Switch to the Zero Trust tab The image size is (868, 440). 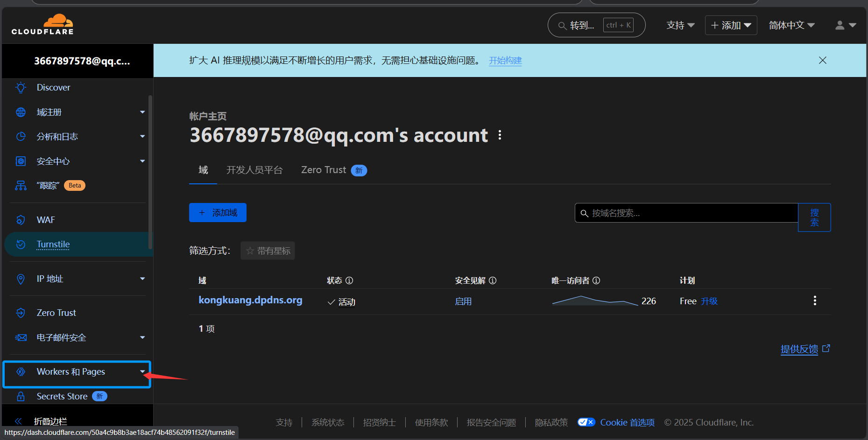coord(324,170)
